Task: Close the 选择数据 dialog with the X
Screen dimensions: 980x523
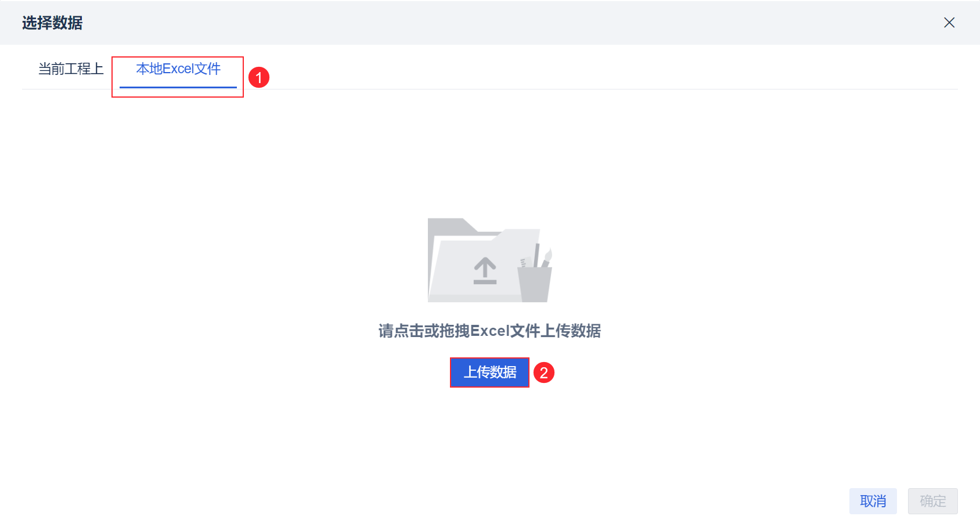Action: pos(949,23)
